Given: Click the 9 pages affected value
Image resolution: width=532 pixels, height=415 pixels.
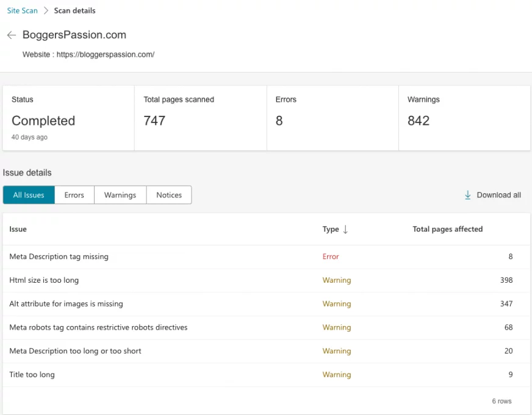Looking at the screenshot, I should pos(511,375).
